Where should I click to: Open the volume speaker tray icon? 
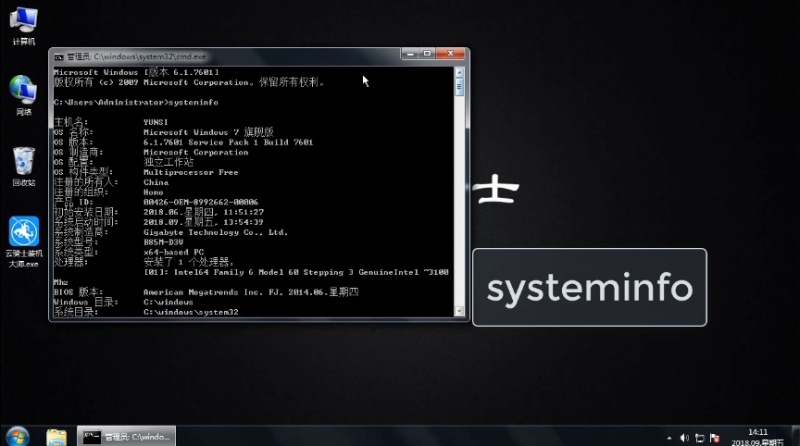684,438
